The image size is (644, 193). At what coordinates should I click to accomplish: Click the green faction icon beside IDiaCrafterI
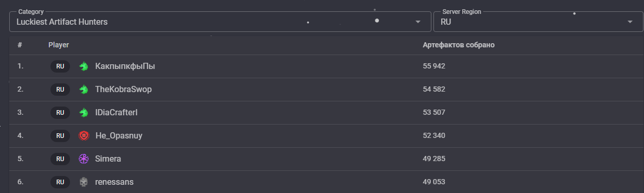83,113
